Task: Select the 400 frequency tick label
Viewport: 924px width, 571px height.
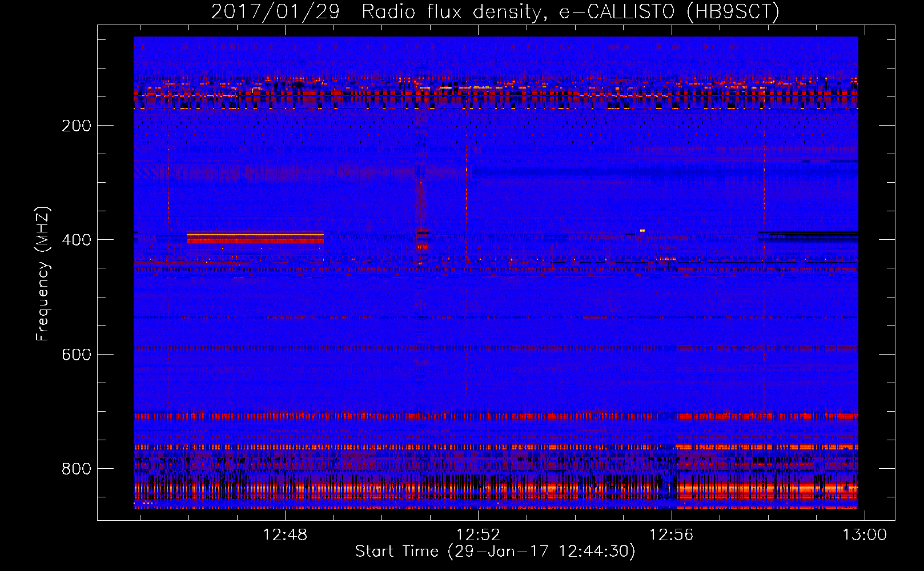Action: click(x=77, y=240)
